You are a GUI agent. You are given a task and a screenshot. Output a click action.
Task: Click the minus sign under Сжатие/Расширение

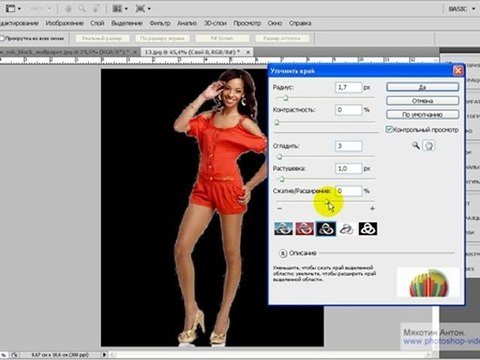279,209
